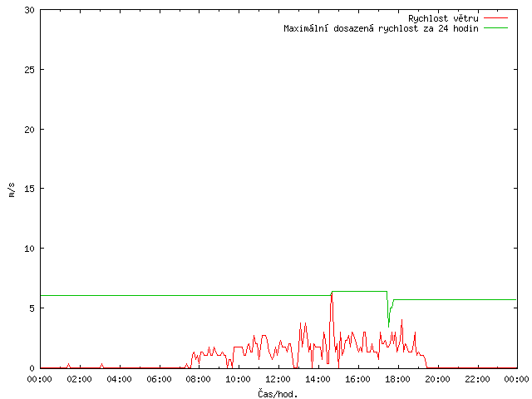Click the y-axis value 30
This screenshot has height=399, width=532.
tap(30, 10)
